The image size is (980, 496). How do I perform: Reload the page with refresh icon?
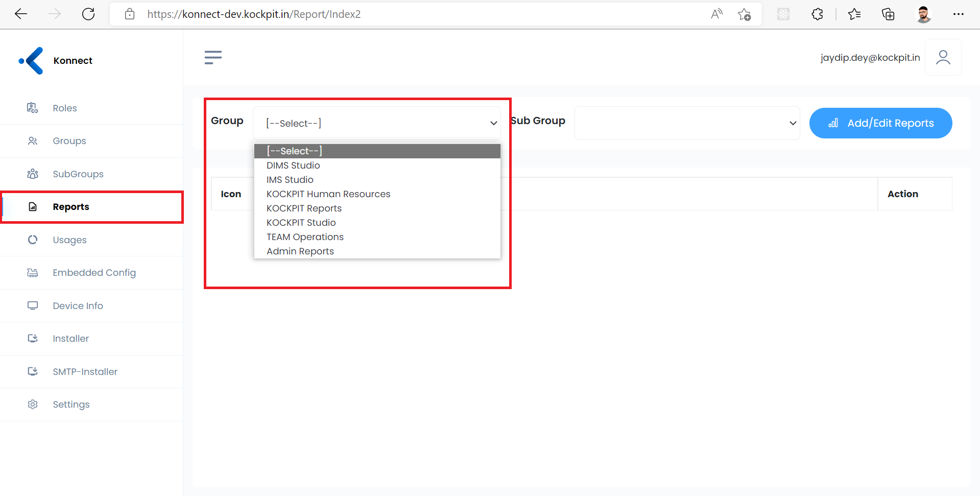(x=88, y=14)
